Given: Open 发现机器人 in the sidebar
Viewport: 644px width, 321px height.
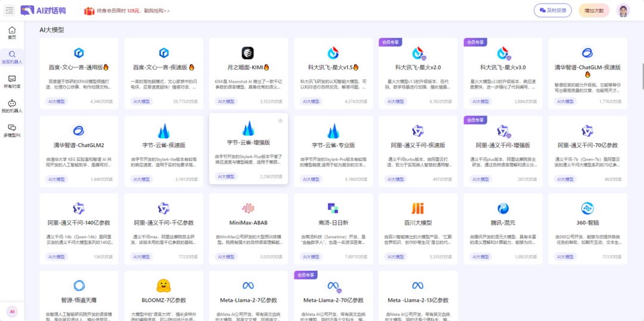Looking at the screenshot, I should pyautogui.click(x=12, y=57).
